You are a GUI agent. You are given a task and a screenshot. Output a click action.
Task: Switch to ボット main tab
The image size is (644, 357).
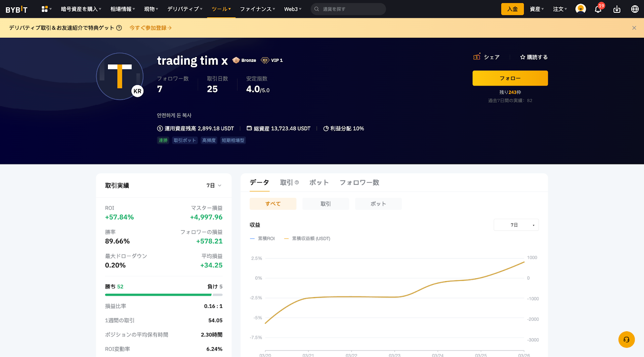pos(319,183)
